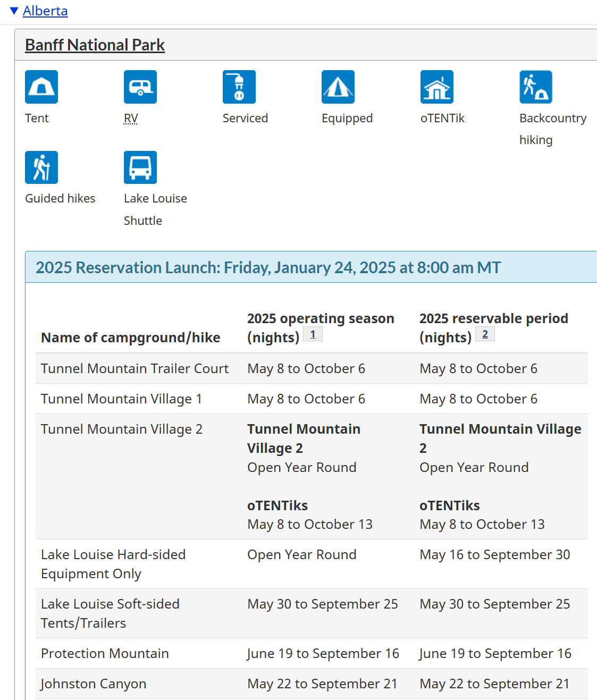This screenshot has height=700, width=597.
Task: Click the Tent camping icon
Action: pyautogui.click(x=41, y=87)
